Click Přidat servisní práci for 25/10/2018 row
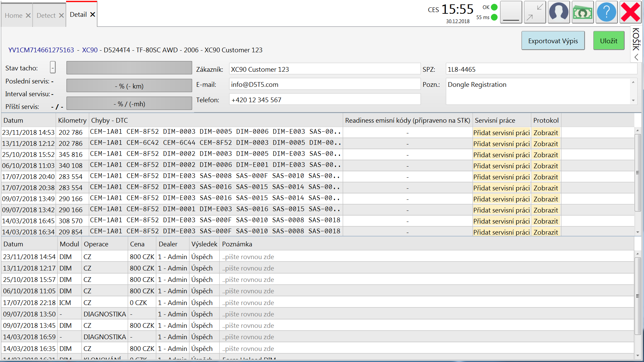The image size is (644, 362). coord(501,155)
